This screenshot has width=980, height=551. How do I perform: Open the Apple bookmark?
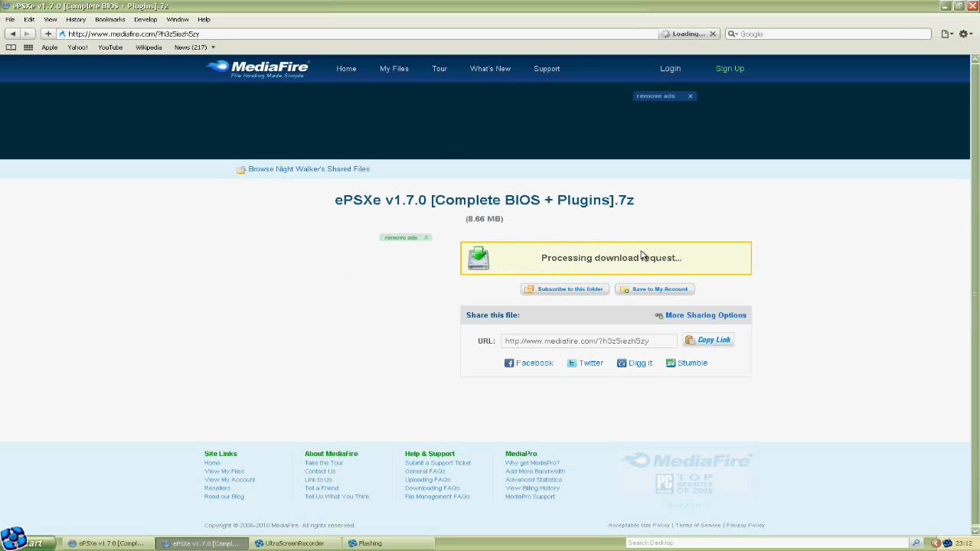(x=49, y=47)
